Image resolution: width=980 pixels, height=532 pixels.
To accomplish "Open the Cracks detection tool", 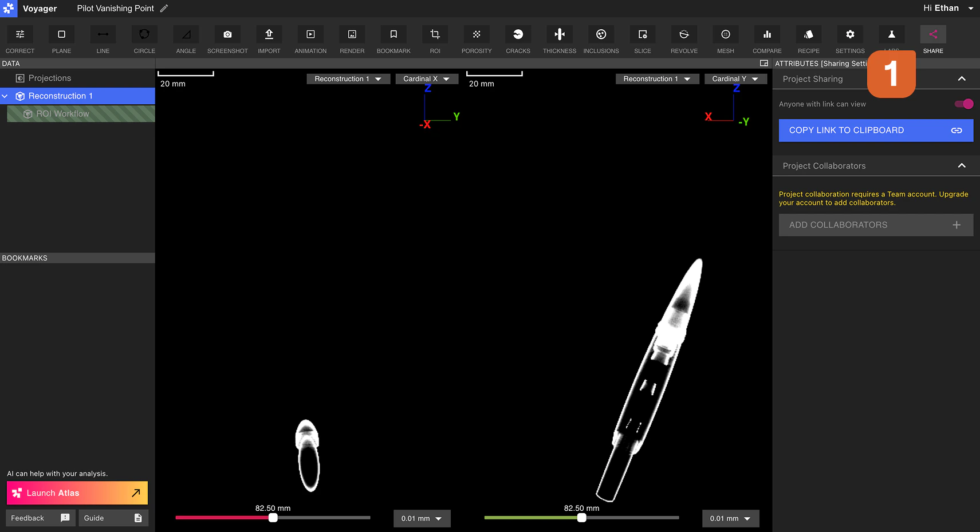I will coord(517,38).
